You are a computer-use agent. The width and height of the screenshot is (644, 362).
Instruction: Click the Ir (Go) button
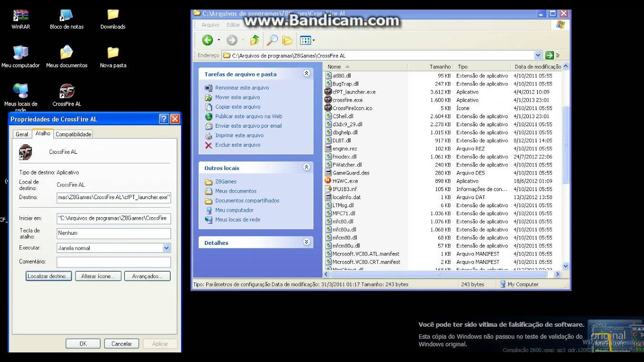553,55
